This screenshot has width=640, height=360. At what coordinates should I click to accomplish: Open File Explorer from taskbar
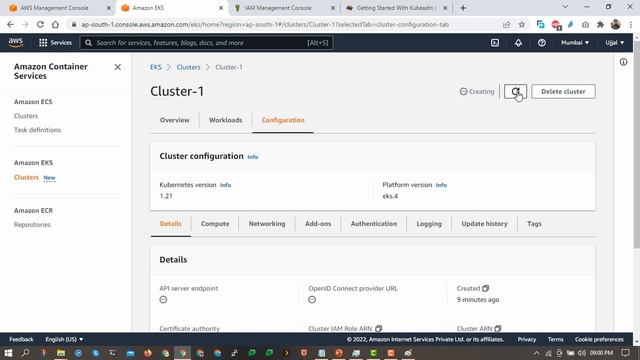pos(61,353)
